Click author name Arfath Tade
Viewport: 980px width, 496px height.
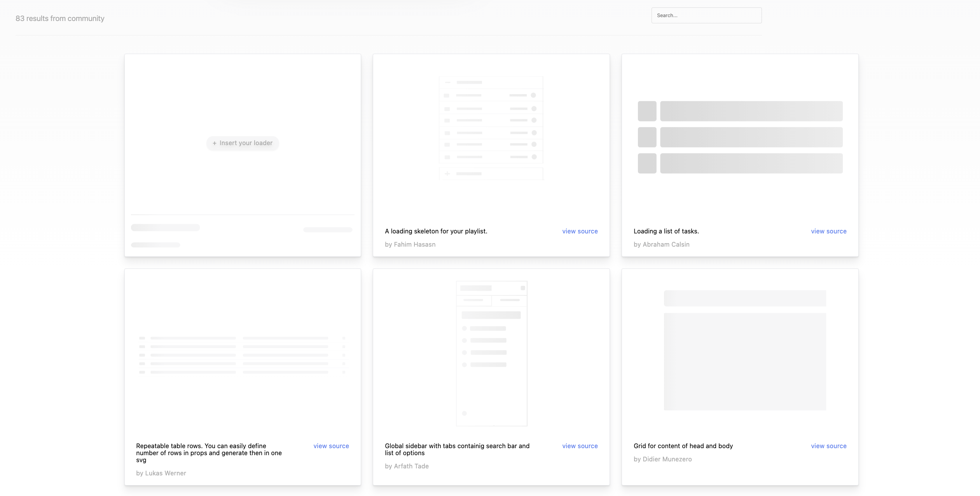(411, 466)
